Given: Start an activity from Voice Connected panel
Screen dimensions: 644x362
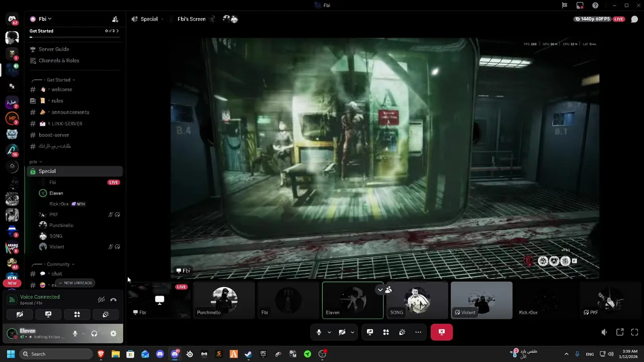Looking at the screenshot, I should pos(77,314).
